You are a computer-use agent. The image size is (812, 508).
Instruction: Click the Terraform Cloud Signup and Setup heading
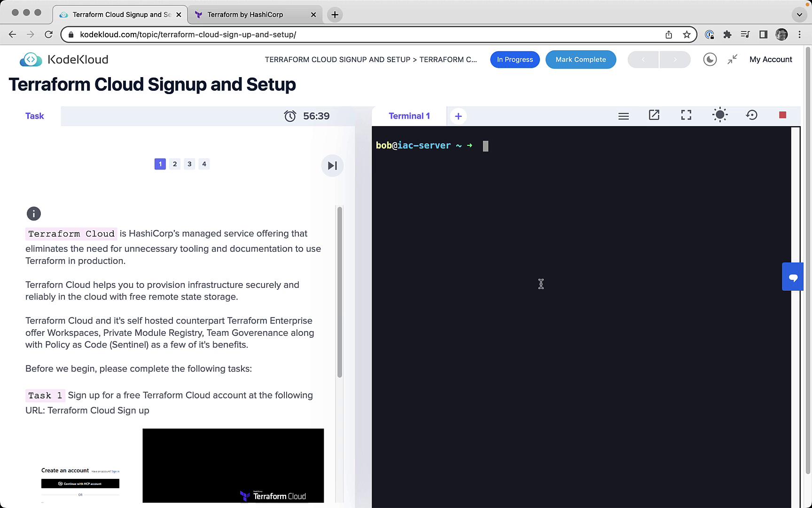[x=152, y=85]
